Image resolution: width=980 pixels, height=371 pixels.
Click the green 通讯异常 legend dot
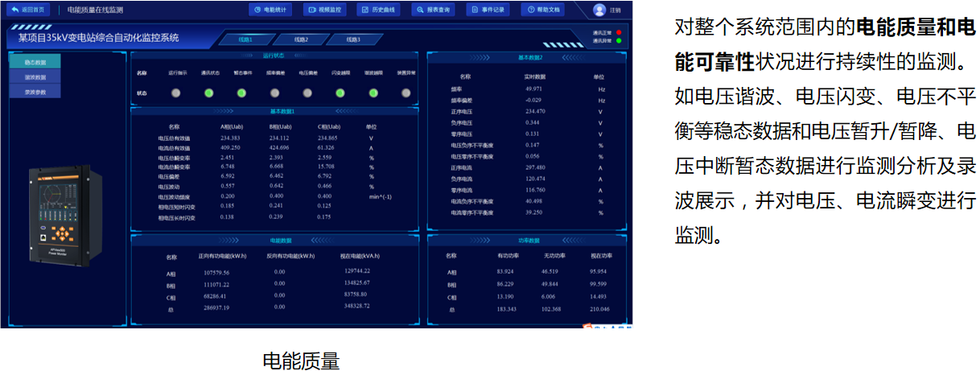tap(619, 39)
